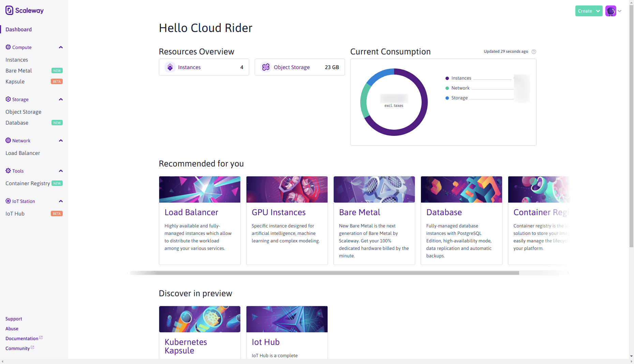Image resolution: width=634 pixels, height=364 pixels.
Task: Click the help question mark beside Updated time
Action: (x=534, y=52)
